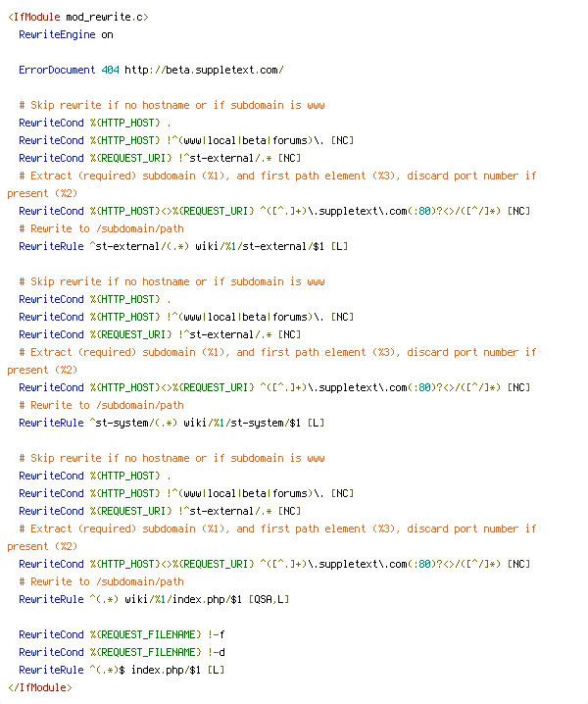This screenshot has width=588, height=704.
Task: Click the 'on' value after RewriteEngine
Action: pos(108,34)
